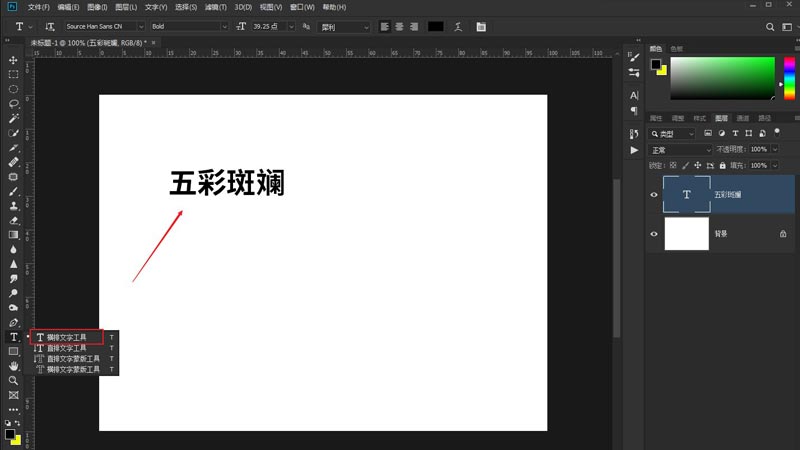800x450 pixels.
Task: Select the Magic Wand tool
Action: click(x=13, y=118)
